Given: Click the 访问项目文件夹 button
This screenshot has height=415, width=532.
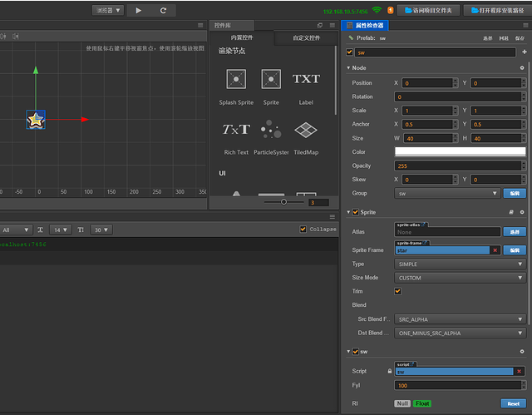Looking at the screenshot, I should pyautogui.click(x=429, y=11).
